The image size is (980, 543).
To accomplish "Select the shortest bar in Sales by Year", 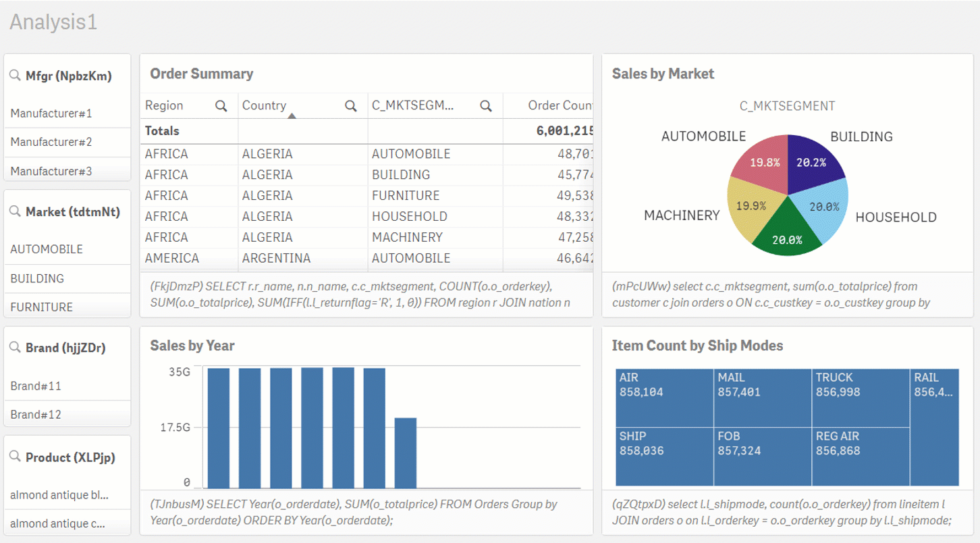I will pos(405,452).
